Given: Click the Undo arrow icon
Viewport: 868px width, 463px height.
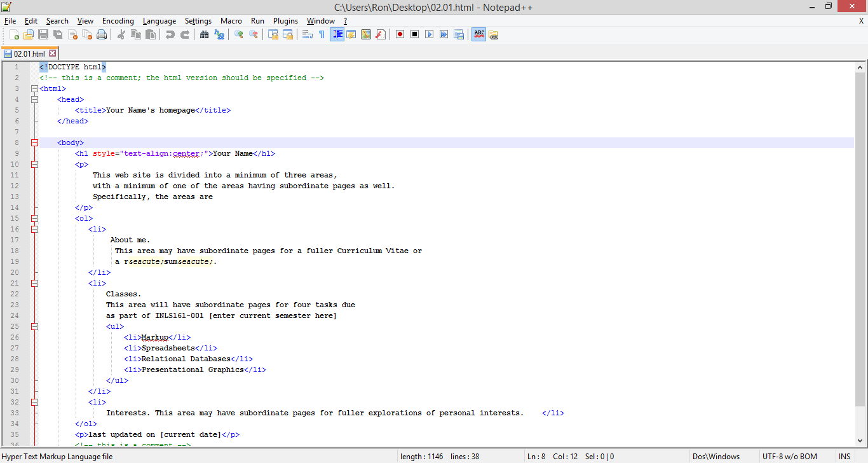Looking at the screenshot, I should click(x=170, y=34).
